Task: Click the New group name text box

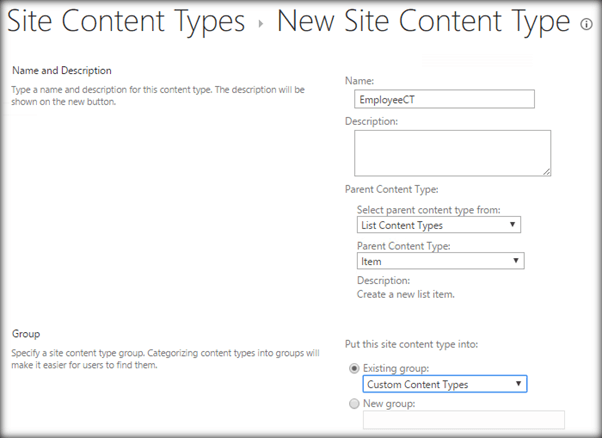Action: click(463, 420)
